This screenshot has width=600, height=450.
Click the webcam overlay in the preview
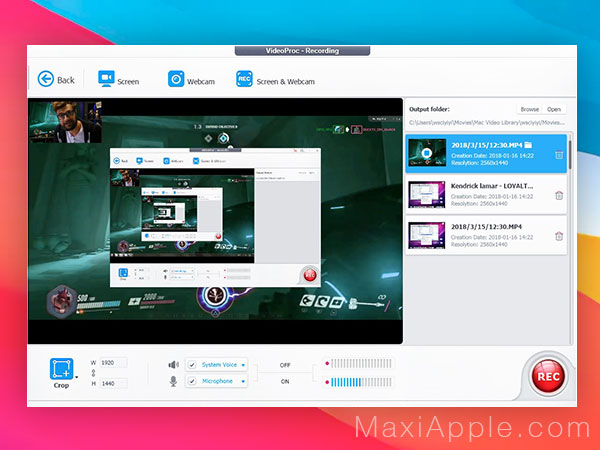click(x=66, y=122)
